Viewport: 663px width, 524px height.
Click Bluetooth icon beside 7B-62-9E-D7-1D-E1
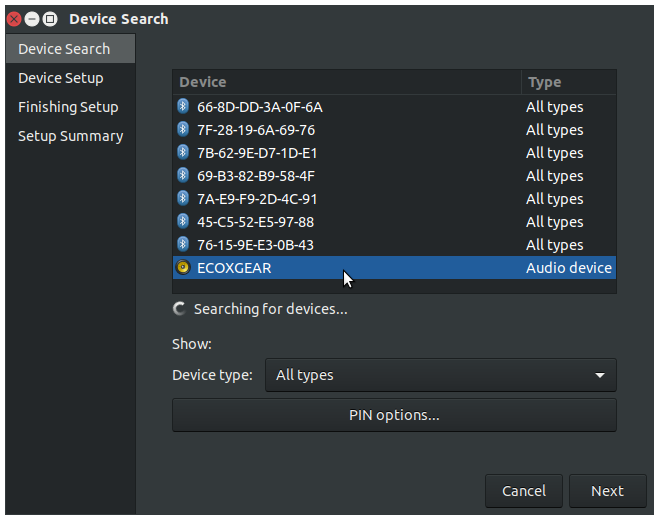pyautogui.click(x=183, y=152)
